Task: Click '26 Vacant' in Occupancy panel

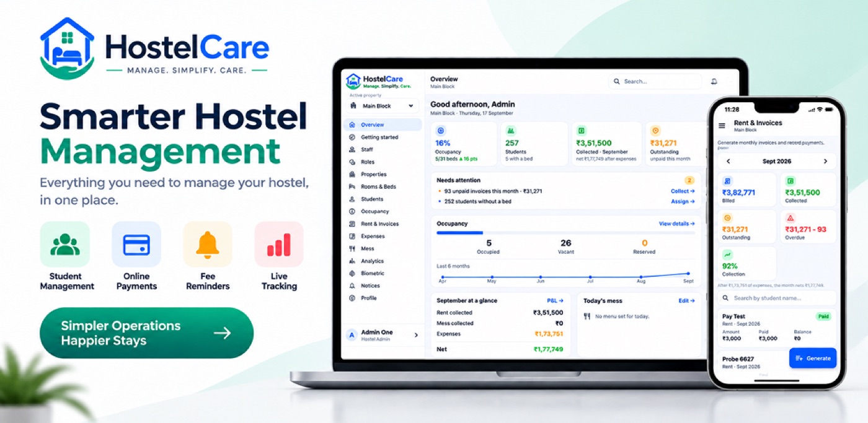Action: (x=565, y=246)
